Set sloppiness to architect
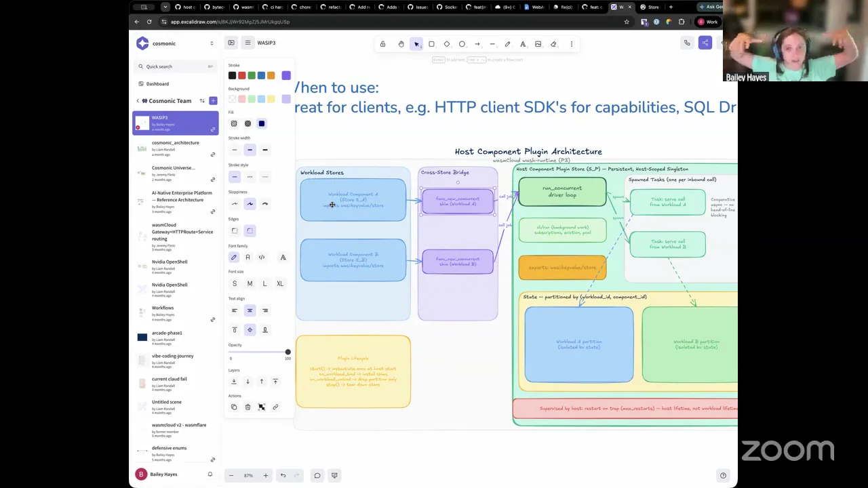This screenshot has width=868, height=488. [x=235, y=204]
